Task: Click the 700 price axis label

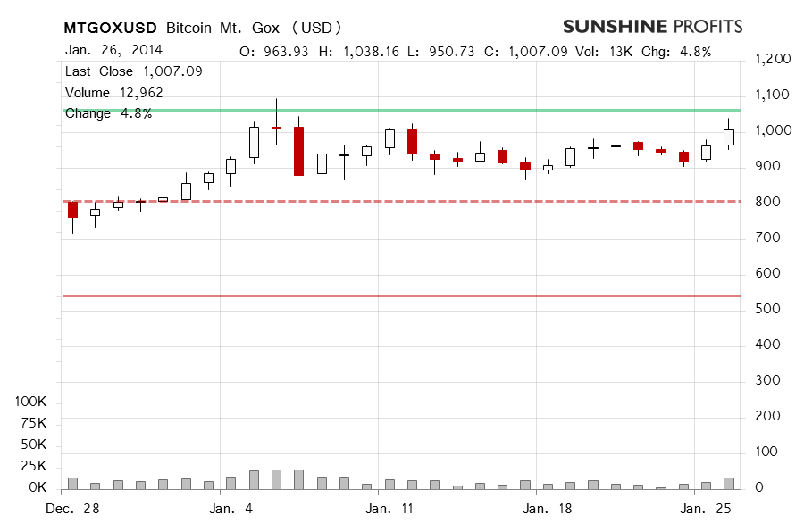Action: 767,237
